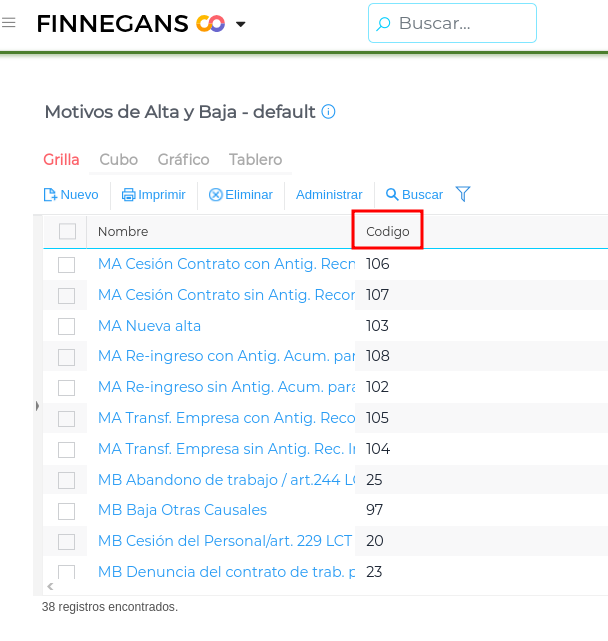608x641 pixels.
Task: Click the horizontal scrollbar left arrow
Action: (x=50, y=587)
